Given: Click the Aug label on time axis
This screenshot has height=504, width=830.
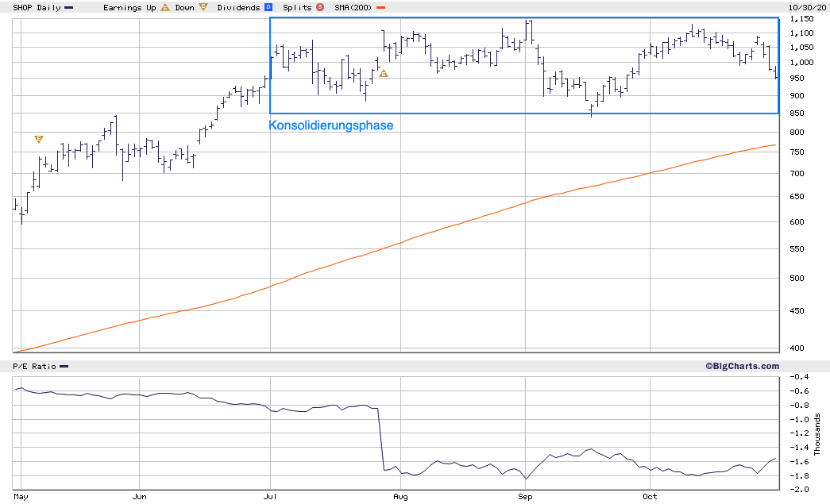Looking at the screenshot, I should [x=401, y=497].
